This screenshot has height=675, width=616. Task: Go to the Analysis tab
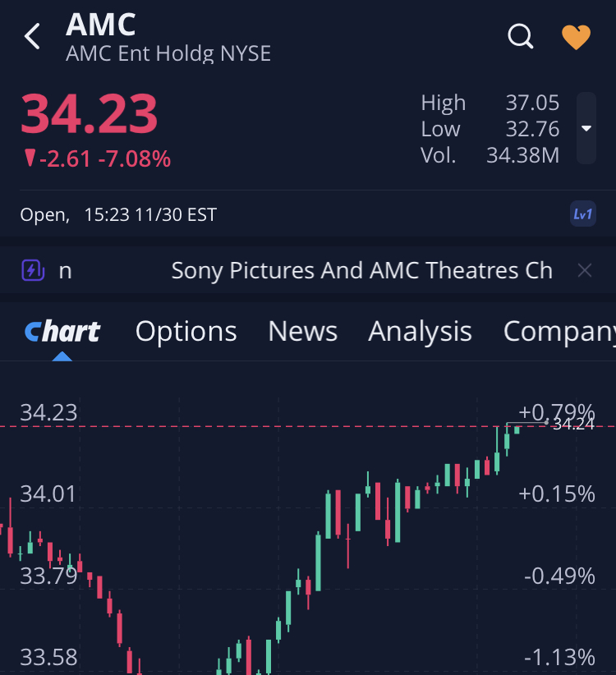[420, 331]
